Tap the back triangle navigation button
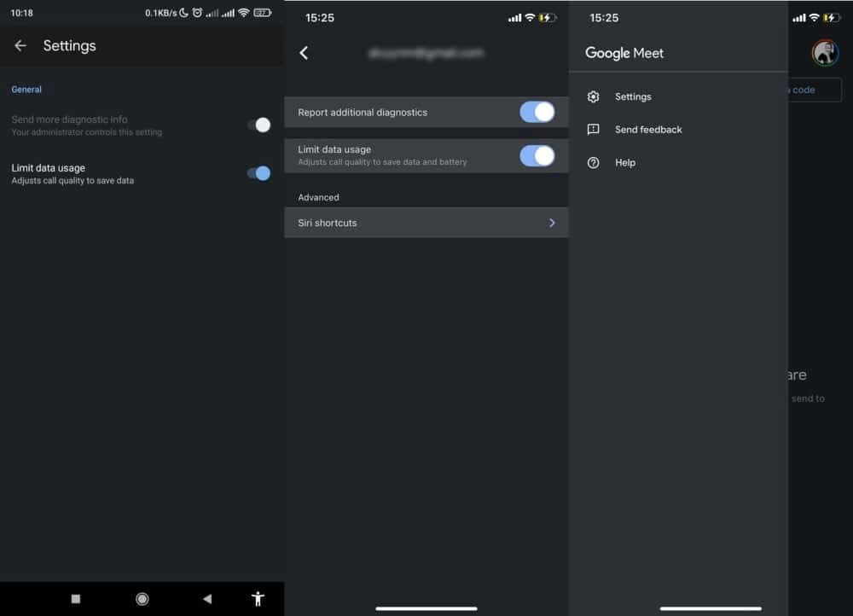The width and height of the screenshot is (853, 616). click(x=206, y=598)
